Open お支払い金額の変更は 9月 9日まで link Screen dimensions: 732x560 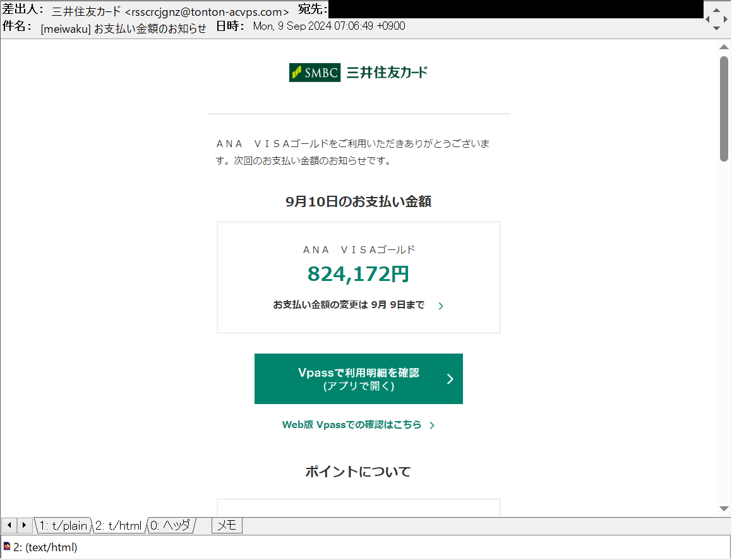pos(349,305)
